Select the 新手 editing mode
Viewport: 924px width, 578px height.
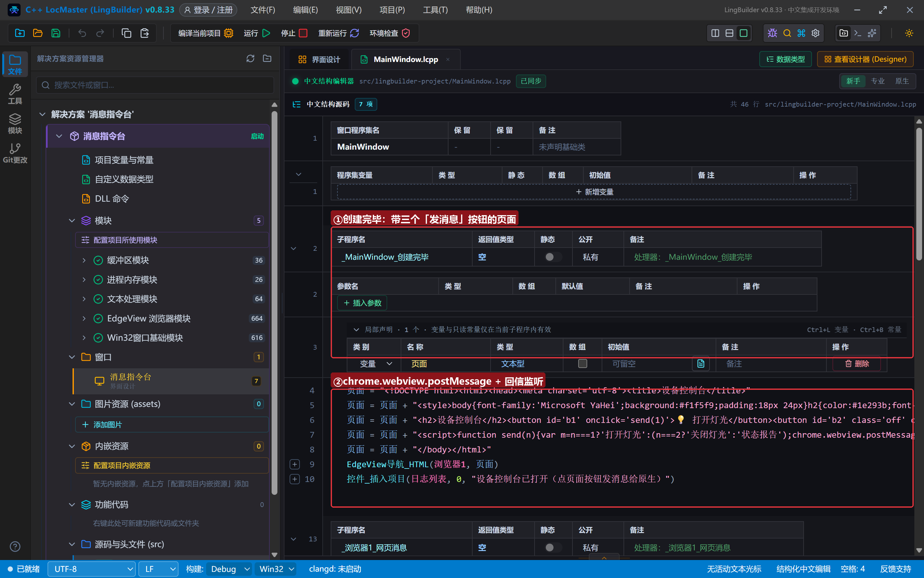tap(853, 81)
